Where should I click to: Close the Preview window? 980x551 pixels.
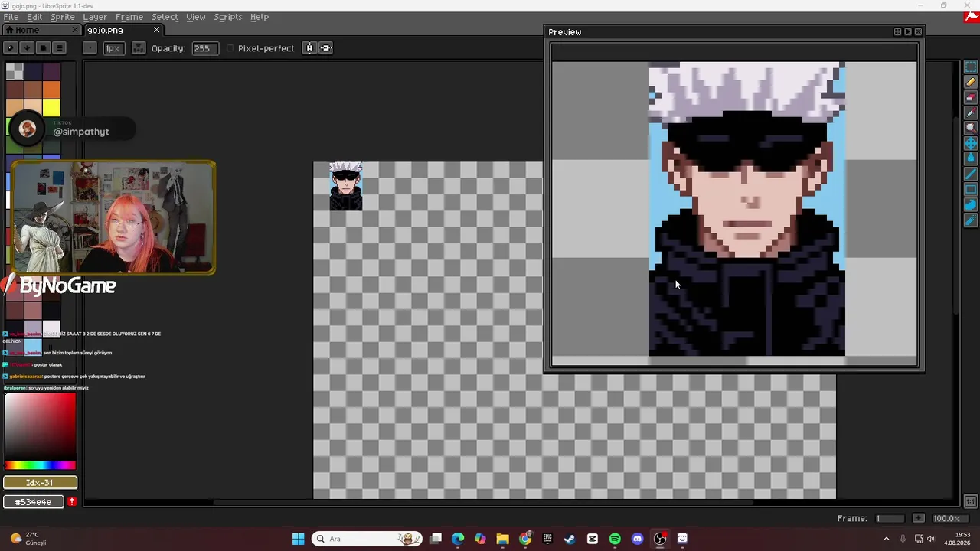tap(918, 32)
